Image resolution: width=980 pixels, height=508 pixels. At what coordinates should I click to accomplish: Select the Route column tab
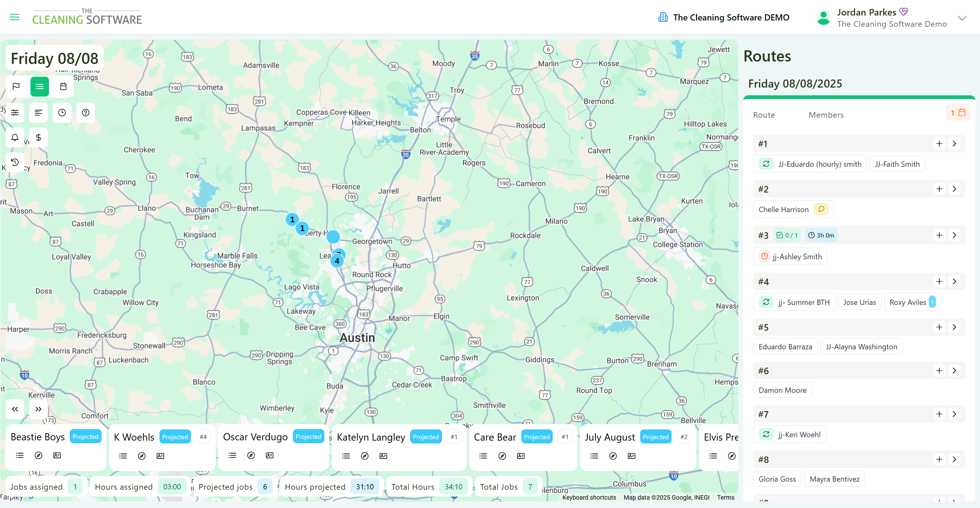[763, 115]
